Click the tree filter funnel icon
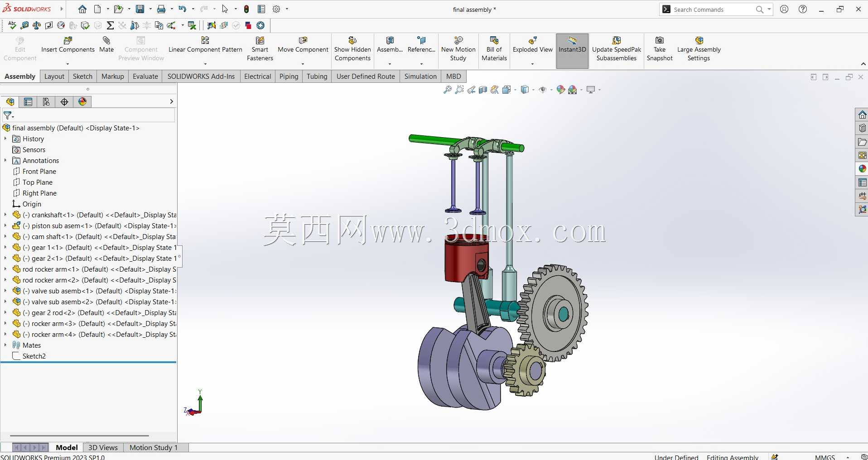This screenshot has height=460, width=868. [8, 116]
